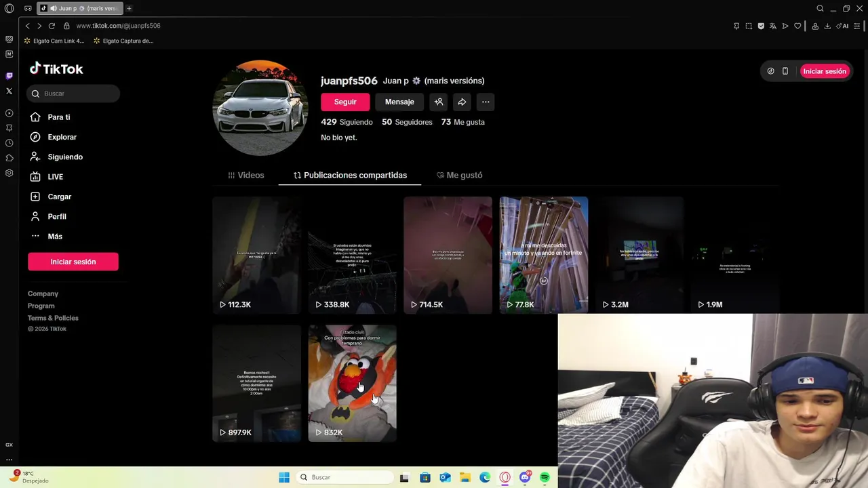Image resolution: width=868 pixels, height=488 pixels.
Task: Switch to the Me gustó tab
Action: coord(460,175)
